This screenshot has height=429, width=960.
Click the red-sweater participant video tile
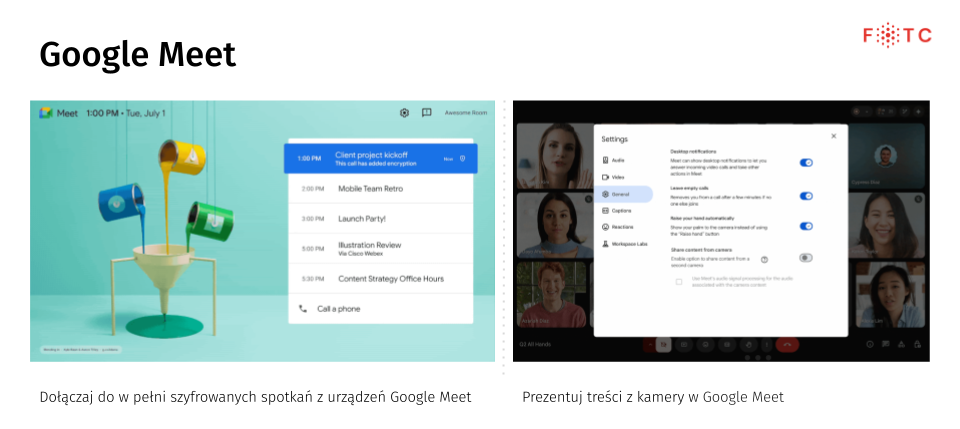coord(551,295)
